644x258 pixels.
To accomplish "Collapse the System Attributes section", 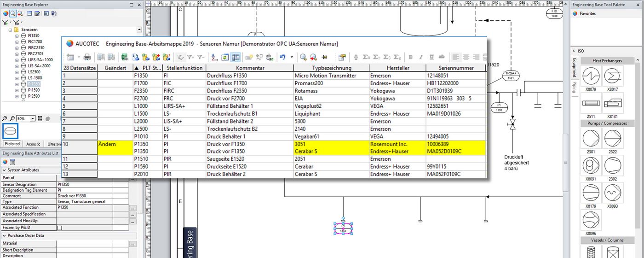I will pyautogui.click(x=4, y=170).
